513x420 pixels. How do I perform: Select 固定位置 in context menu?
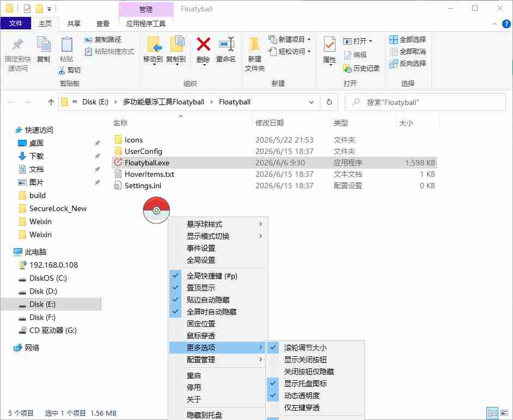[218, 324]
